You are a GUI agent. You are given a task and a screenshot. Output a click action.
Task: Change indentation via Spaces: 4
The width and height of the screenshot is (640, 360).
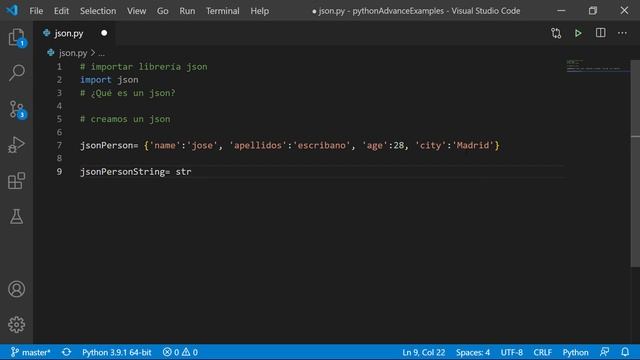click(x=473, y=352)
